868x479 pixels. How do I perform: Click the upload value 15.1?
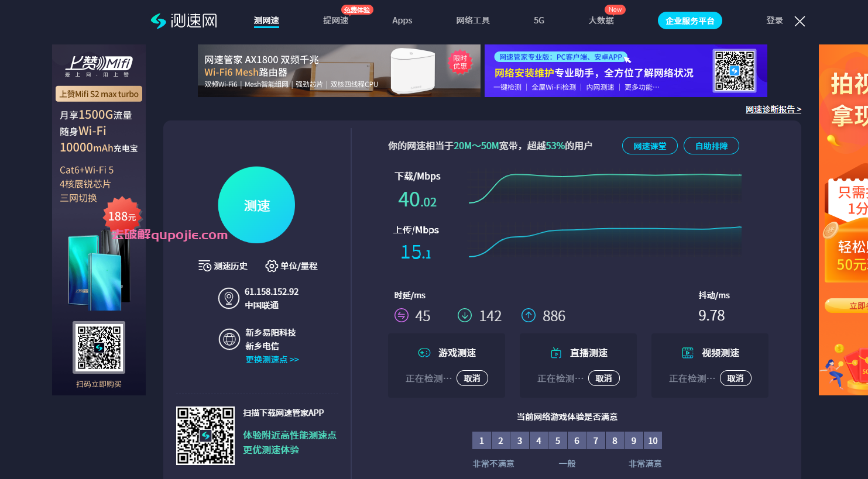coord(416,252)
